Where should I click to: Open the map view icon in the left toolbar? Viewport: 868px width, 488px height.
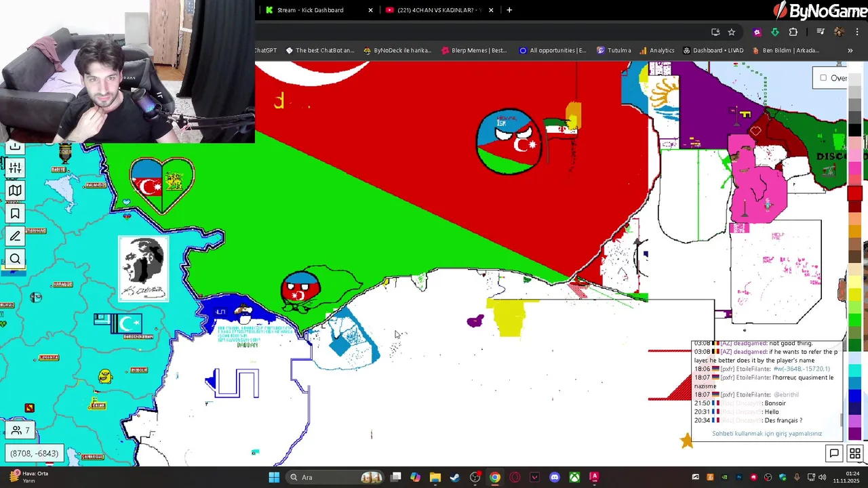coord(15,191)
